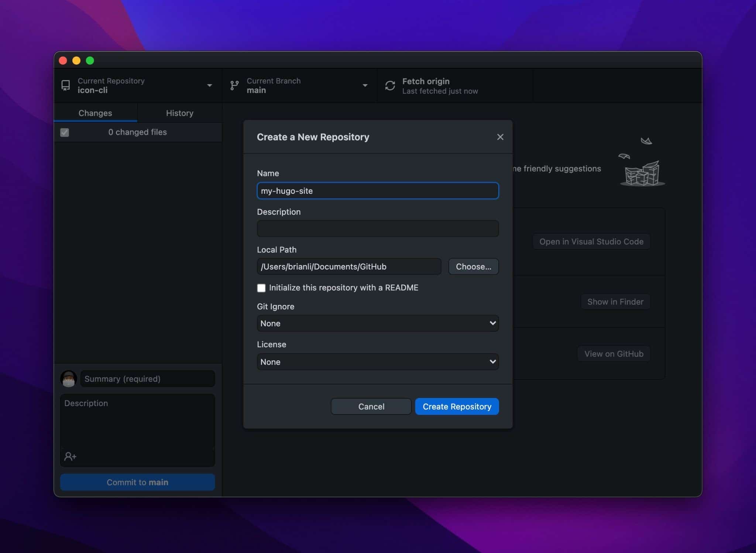Click the repository name input field
This screenshot has height=553, width=756.
click(x=377, y=190)
